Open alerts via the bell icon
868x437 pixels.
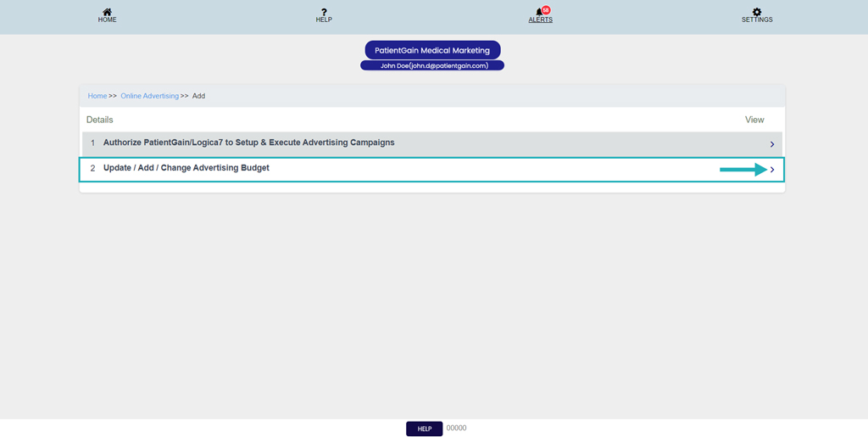[538, 12]
